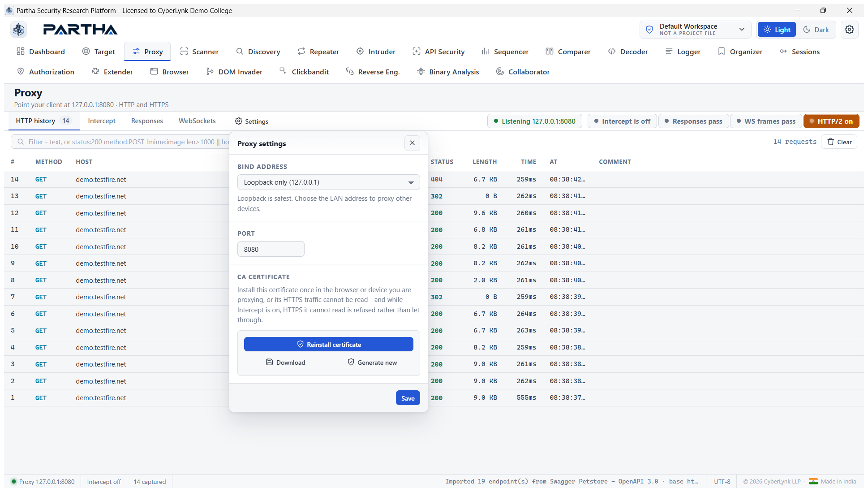868x492 pixels.
Task: Sort by the HOST column header
Action: (x=84, y=162)
